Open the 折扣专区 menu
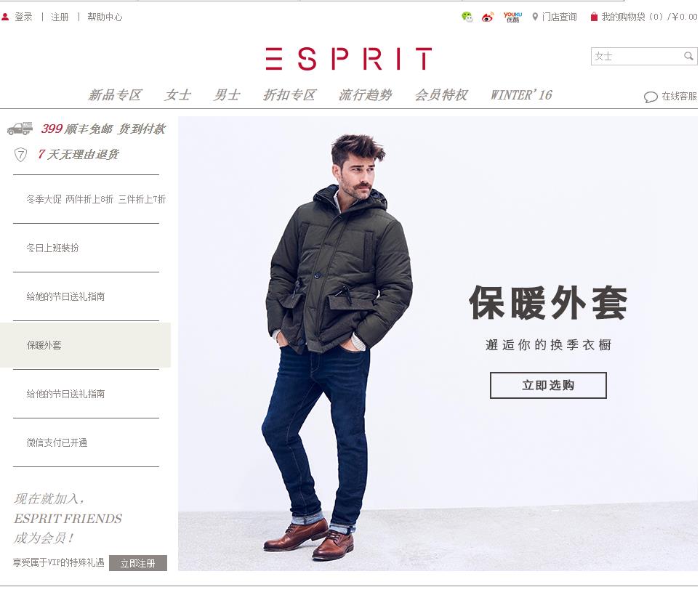This screenshot has width=700, height=603. click(289, 95)
